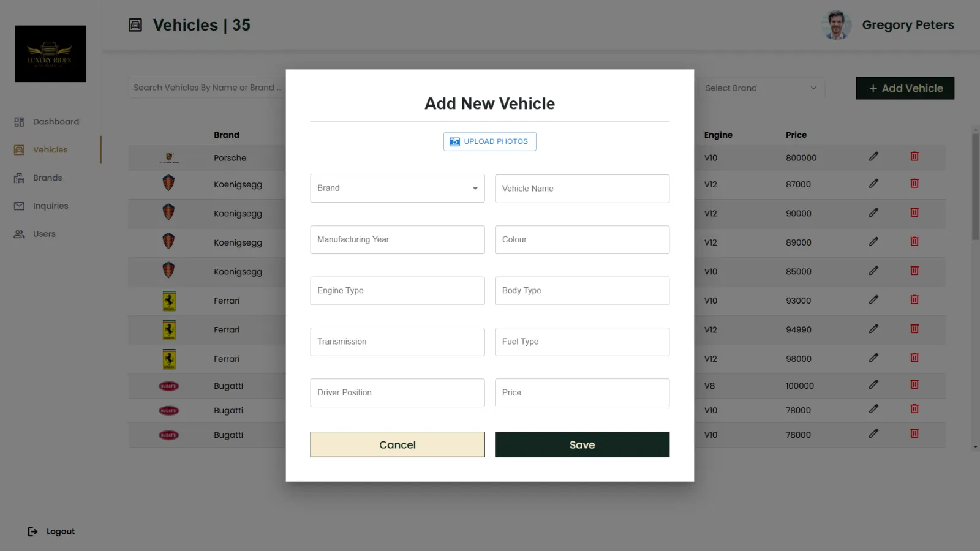Click the Driver Position field
The width and height of the screenshot is (980, 551).
tap(398, 392)
